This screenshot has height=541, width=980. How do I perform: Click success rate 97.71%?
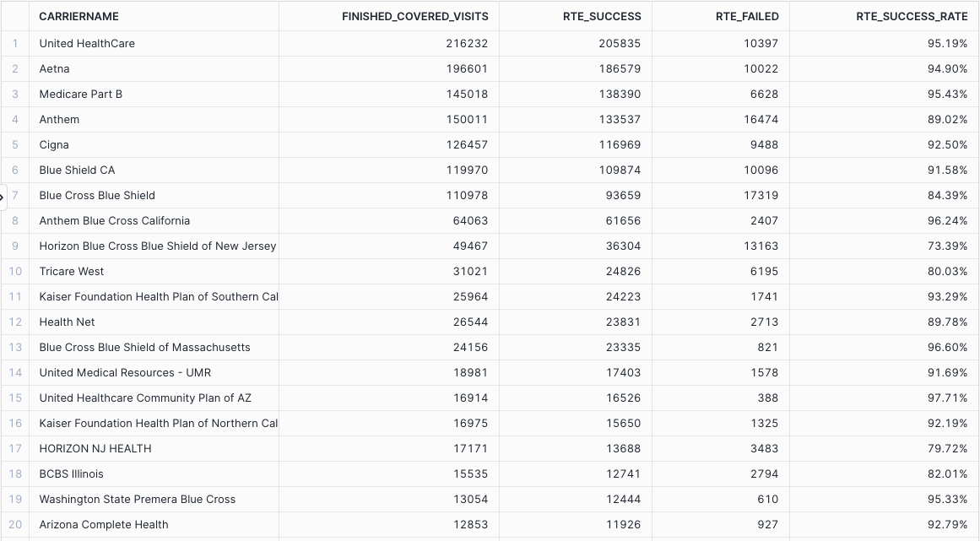pyautogui.click(x=947, y=398)
